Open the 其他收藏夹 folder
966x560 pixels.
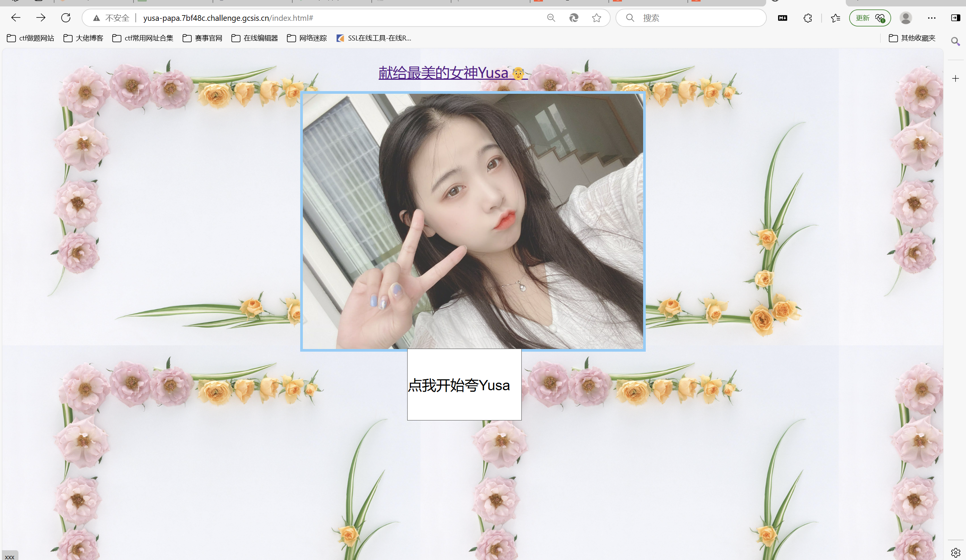tap(912, 38)
